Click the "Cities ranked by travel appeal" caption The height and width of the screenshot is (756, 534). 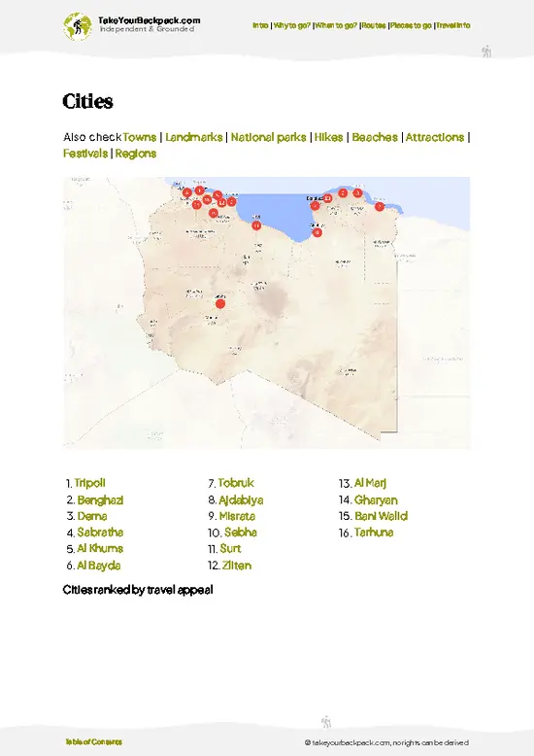pos(138,590)
